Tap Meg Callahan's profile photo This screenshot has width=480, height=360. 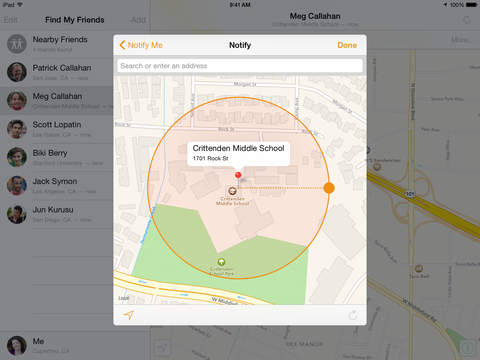17,100
